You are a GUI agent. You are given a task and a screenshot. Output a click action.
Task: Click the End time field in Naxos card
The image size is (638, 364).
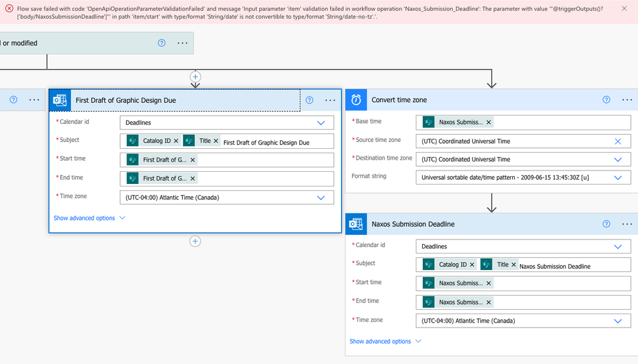[x=523, y=302]
